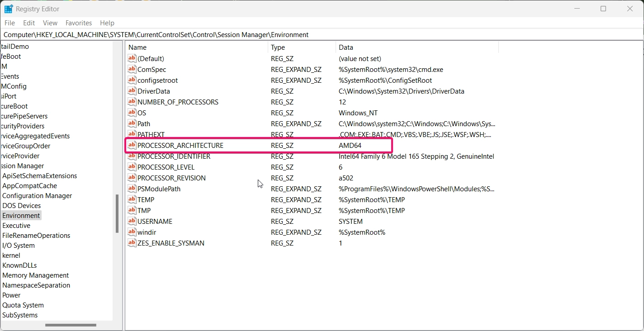Screen dimensions: 644x331
Task: Click the icon beside PROCESSOR_IDENTIFIER
Action: point(132,156)
